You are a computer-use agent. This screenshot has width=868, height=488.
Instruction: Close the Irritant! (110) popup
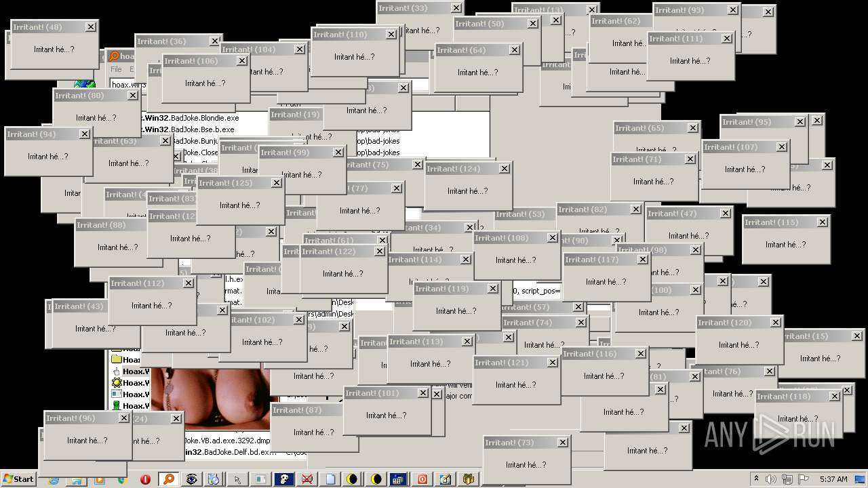tap(391, 35)
